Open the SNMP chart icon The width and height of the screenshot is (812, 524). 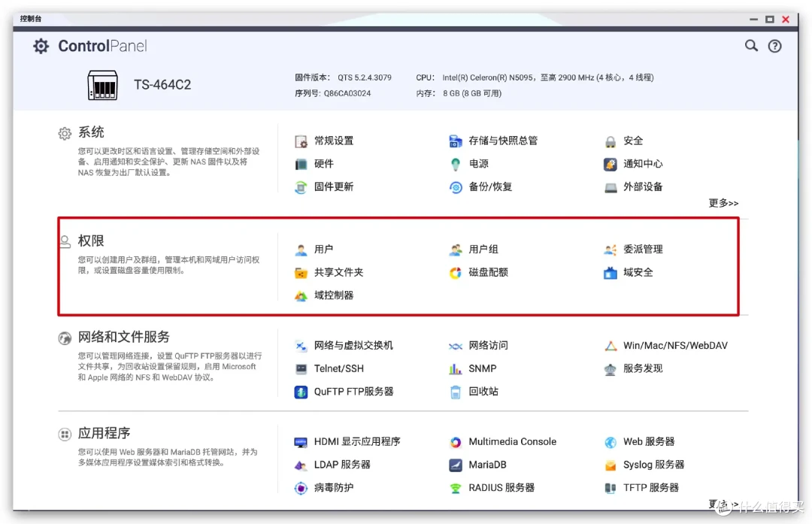click(x=455, y=368)
